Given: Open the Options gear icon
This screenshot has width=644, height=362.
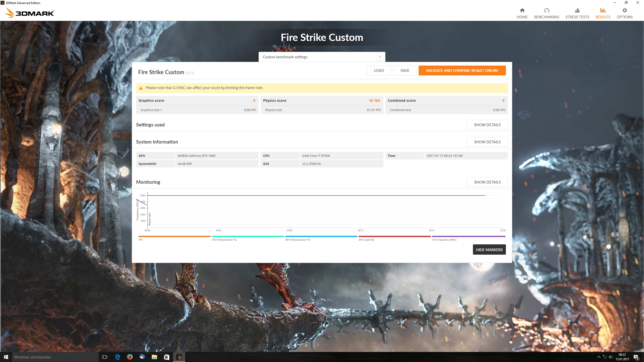Looking at the screenshot, I should [x=624, y=11].
